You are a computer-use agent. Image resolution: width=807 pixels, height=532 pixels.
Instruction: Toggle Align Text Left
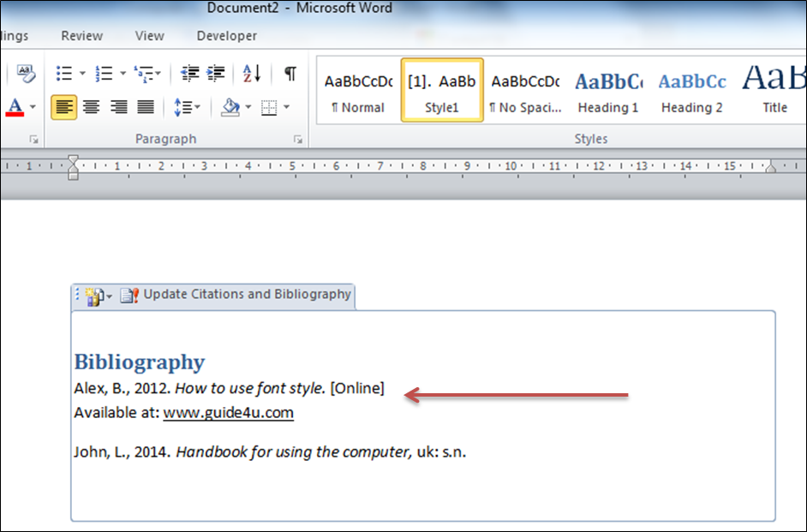coord(63,107)
